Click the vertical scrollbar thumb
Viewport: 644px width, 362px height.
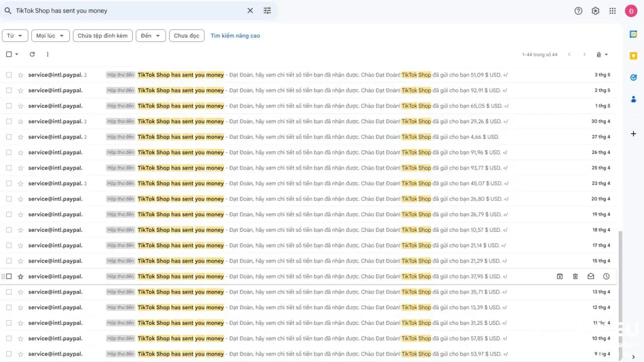tap(620, 292)
